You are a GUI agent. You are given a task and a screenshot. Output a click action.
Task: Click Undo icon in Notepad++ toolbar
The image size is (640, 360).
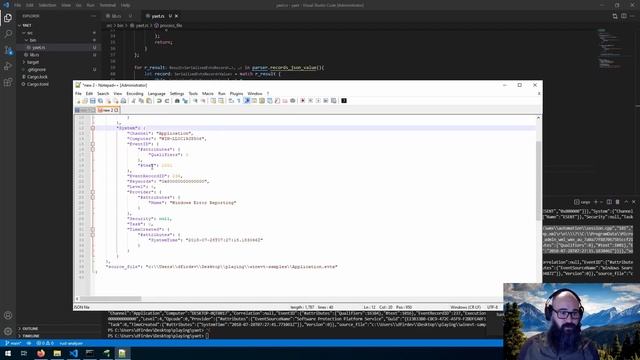pyautogui.click(x=159, y=101)
